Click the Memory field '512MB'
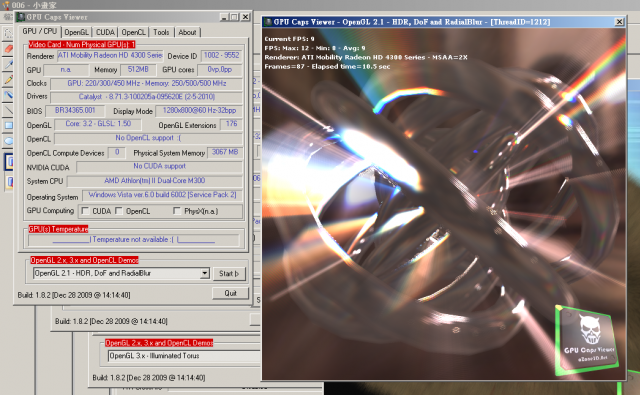The width and height of the screenshot is (640, 395). pos(138,70)
